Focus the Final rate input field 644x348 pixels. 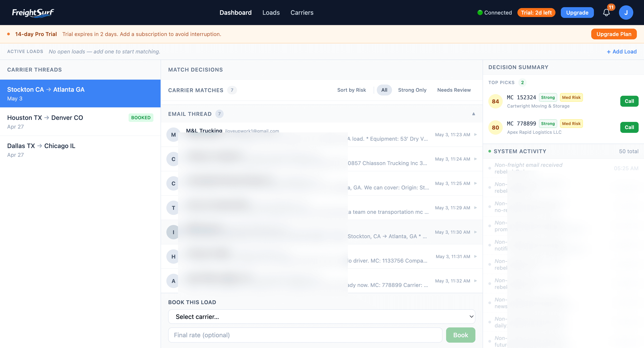305,335
